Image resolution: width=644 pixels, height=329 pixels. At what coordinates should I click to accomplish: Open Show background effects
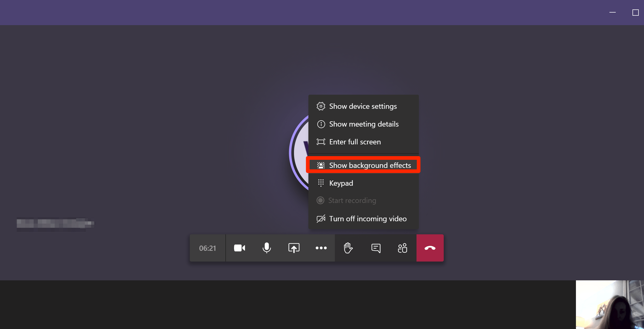point(370,165)
